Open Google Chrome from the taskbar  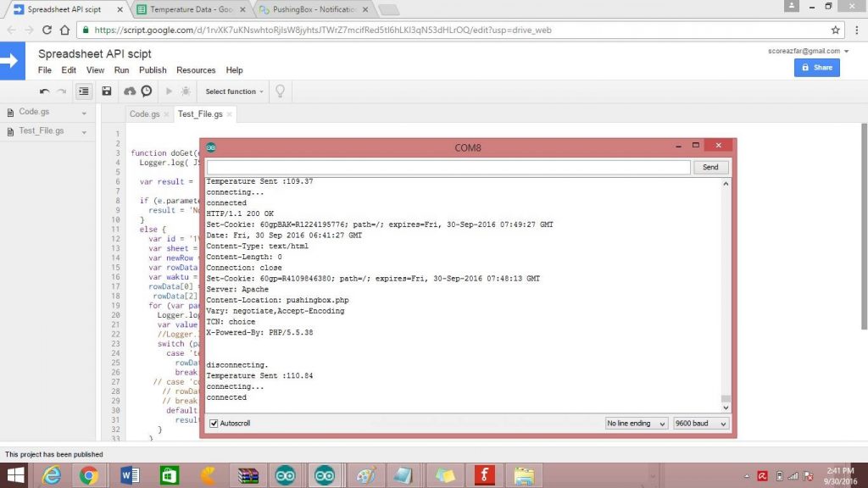pos(88,475)
